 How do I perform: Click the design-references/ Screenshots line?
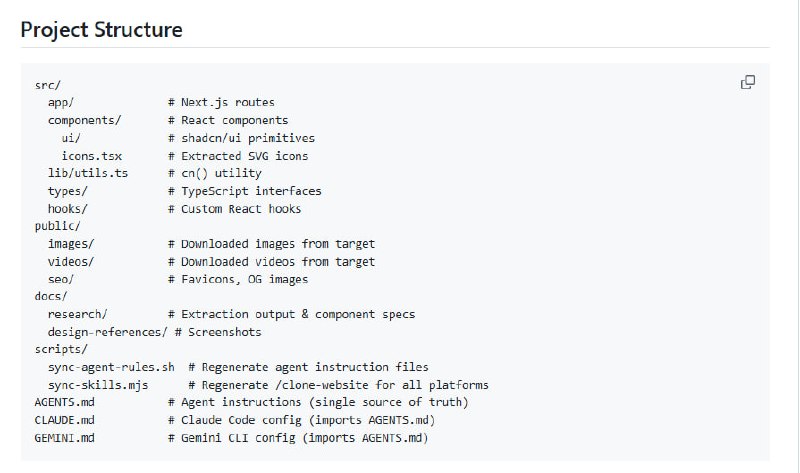pos(147,332)
